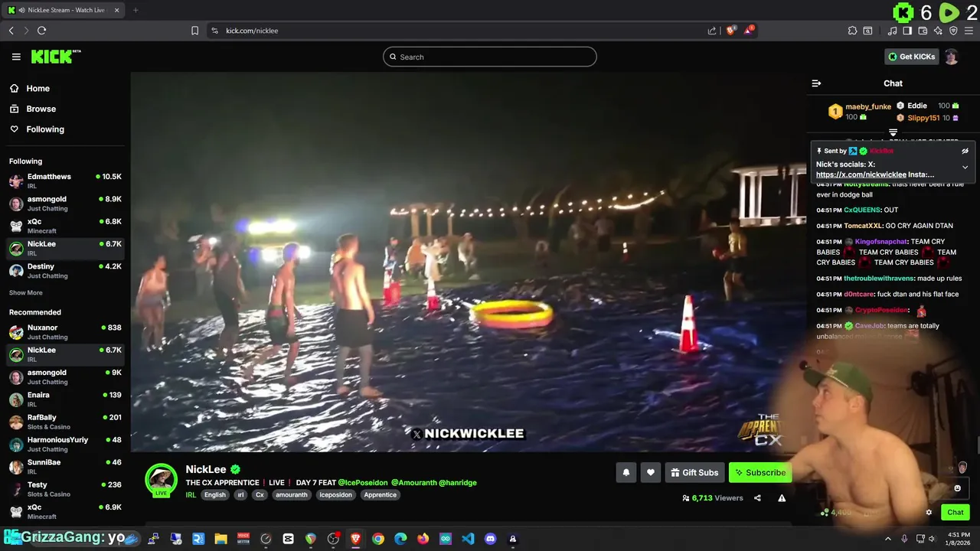Open asmongold channel in Following list
Viewport: 980px width, 551px height.
tap(65, 204)
